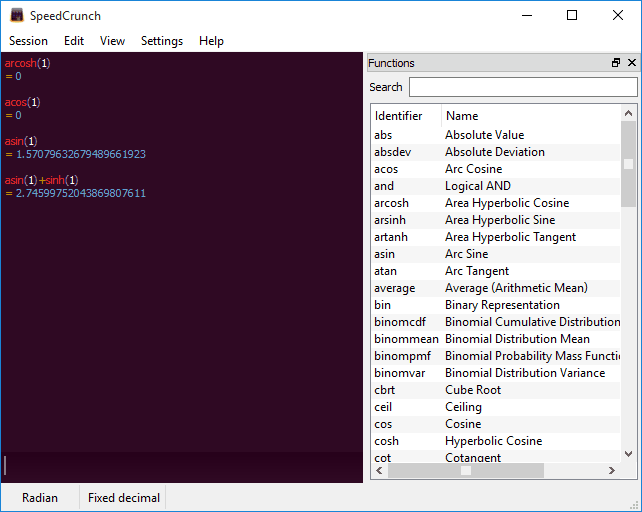Viewport: 642px width, 512px height.
Task: Click the horizontal scrollbar thumb of functions list
Action: (x=466, y=470)
